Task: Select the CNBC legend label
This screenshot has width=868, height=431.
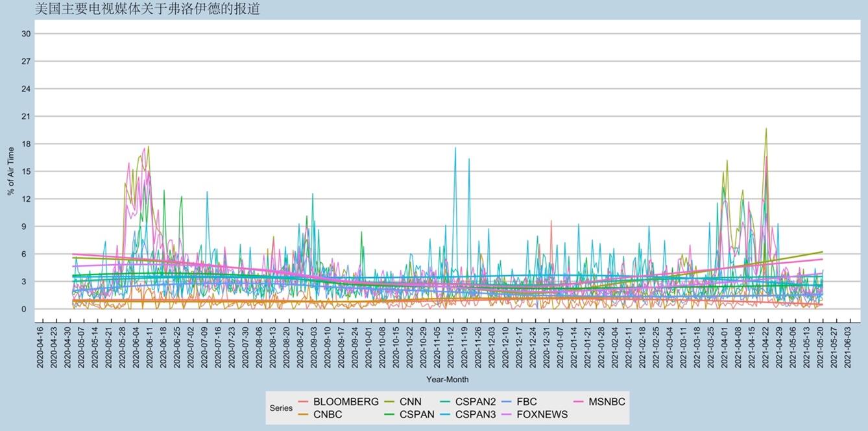Action: pos(328,414)
